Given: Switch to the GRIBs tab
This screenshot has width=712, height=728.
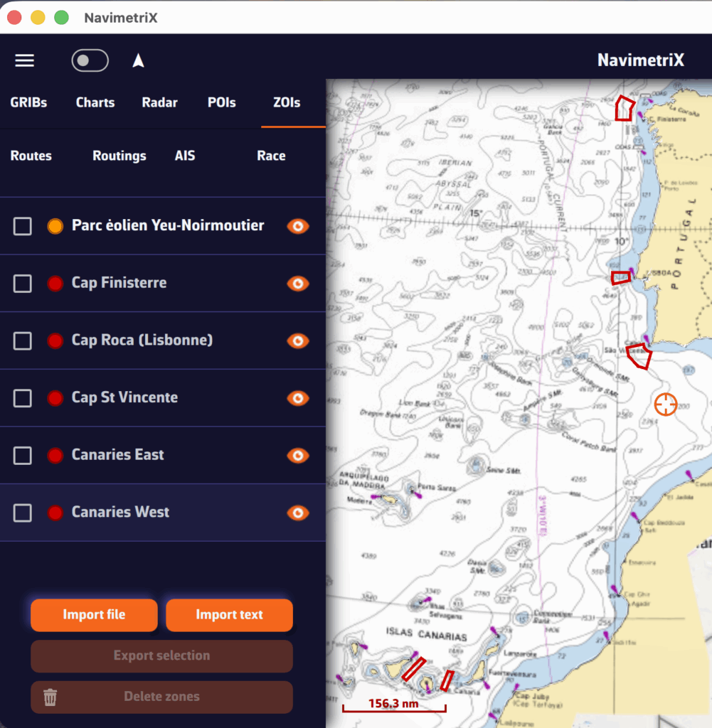Looking at the screenshot, I should (x=28, y=102).
